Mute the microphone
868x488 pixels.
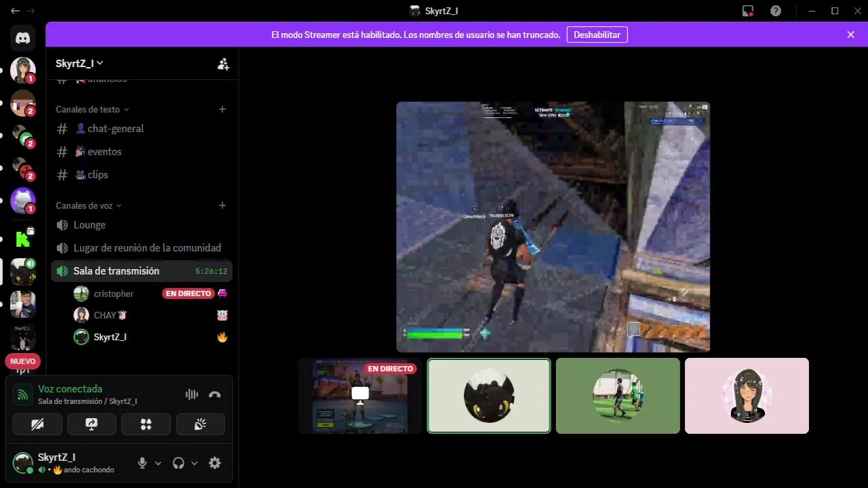(142, 463)
